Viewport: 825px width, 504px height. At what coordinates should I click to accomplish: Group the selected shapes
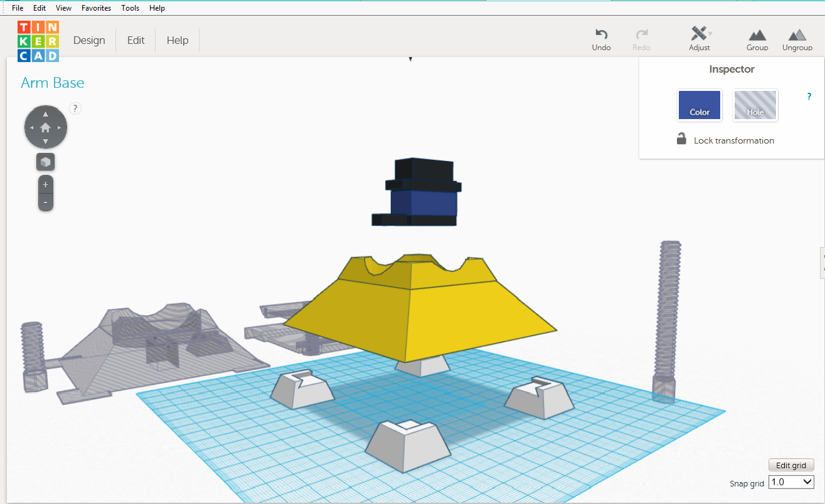(x=757, y=39)
